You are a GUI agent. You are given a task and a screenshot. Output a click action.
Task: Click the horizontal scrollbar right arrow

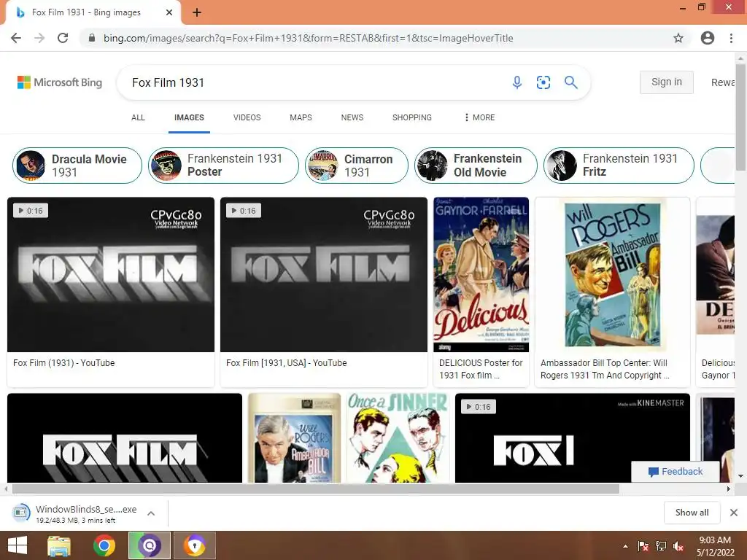point(729,489)
